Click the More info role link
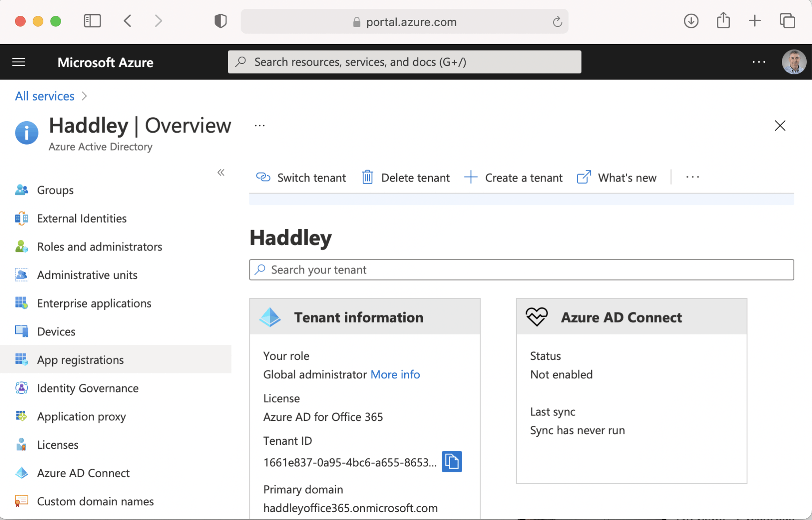 (395, 374)
